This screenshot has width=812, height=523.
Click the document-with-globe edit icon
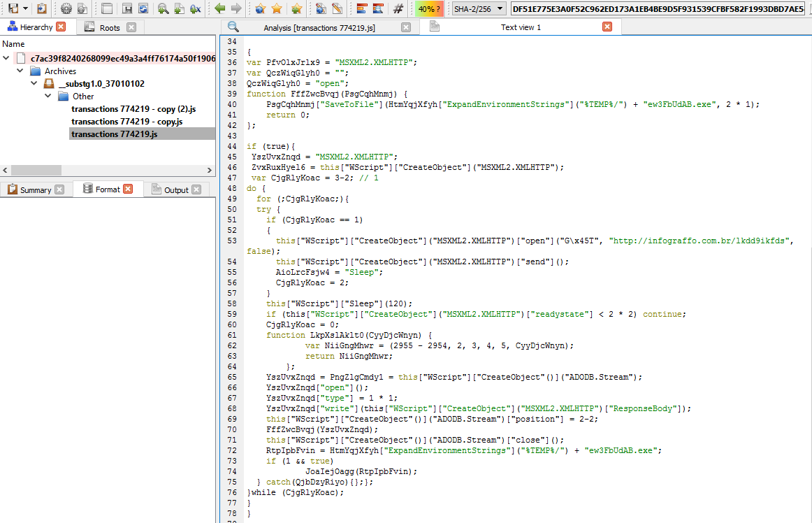(321, 8)
